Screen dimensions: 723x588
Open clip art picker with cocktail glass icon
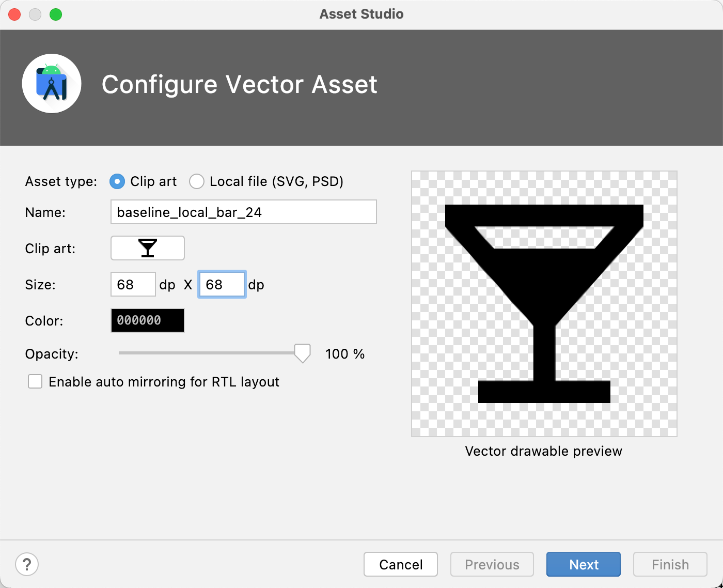point(148,248)
